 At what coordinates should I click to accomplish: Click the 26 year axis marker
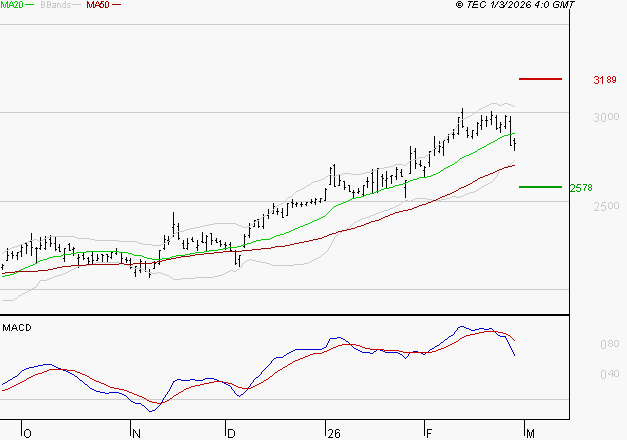tap(333, 434)
